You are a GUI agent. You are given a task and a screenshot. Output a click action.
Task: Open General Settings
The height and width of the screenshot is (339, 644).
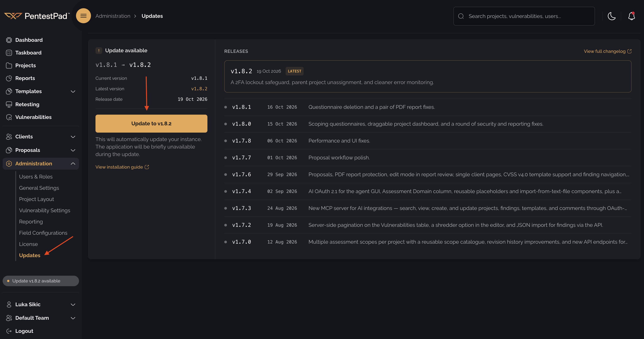click(39, 188)
